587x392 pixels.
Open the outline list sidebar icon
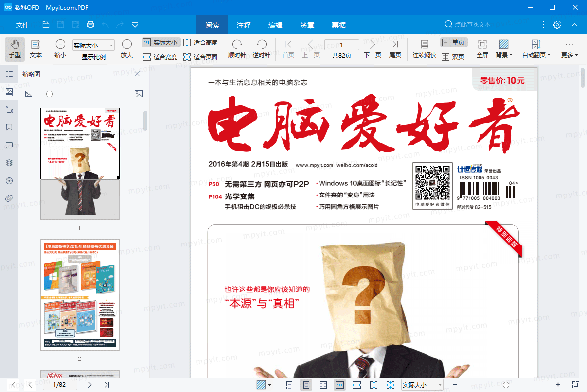click(10, 74)
